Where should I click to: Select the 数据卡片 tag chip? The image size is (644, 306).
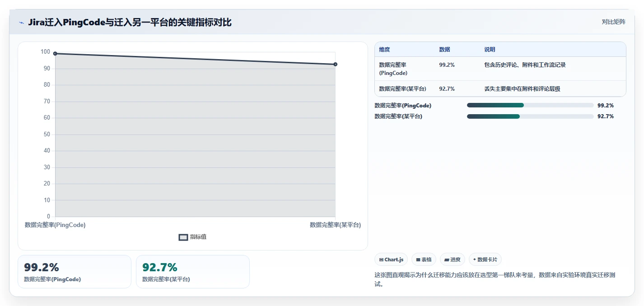[485, 260]
